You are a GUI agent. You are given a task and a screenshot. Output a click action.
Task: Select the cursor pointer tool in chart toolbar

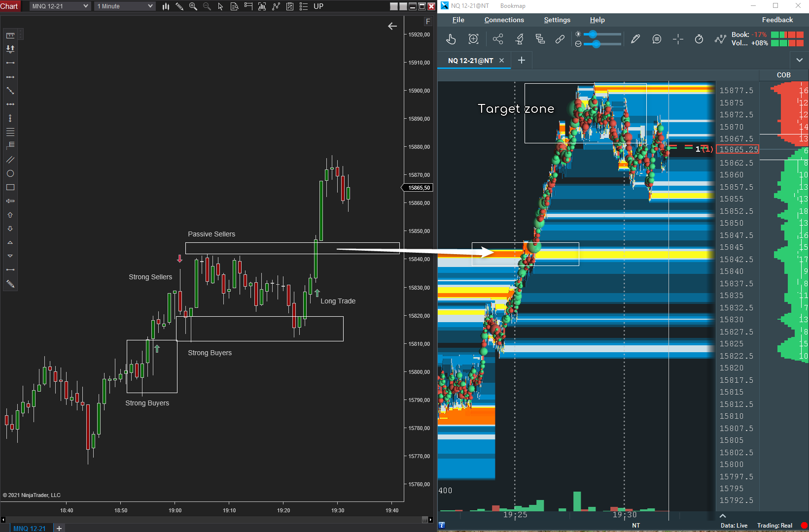(x=220, y=6)
